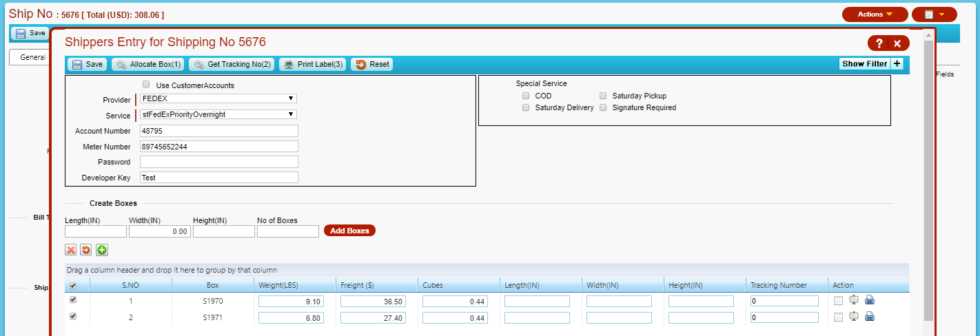Image resolution: width=980 pixels, height=336 pixels.
Task: Click the green plus add icon
Action: [102, 250]
